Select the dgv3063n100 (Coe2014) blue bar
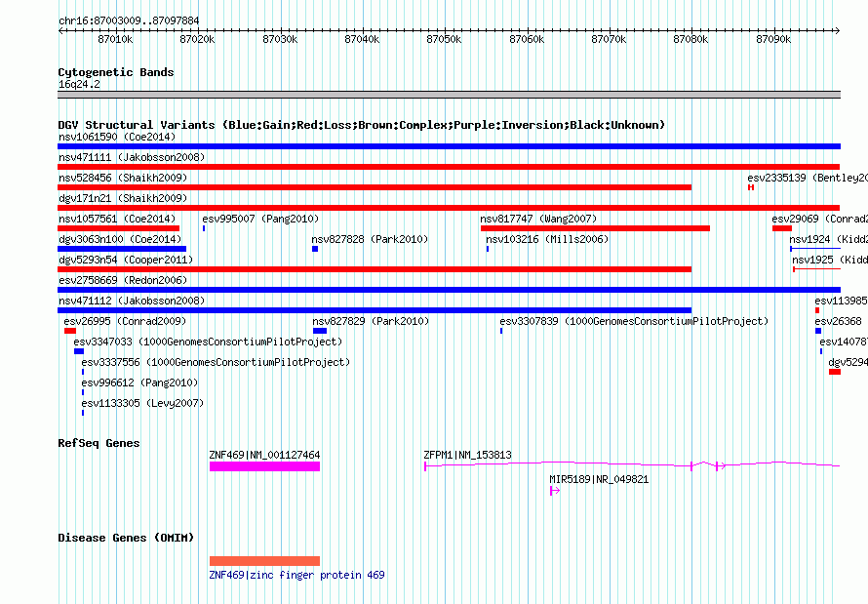The height and width of the screenshot is (604, 868). (x=122, y=249)
